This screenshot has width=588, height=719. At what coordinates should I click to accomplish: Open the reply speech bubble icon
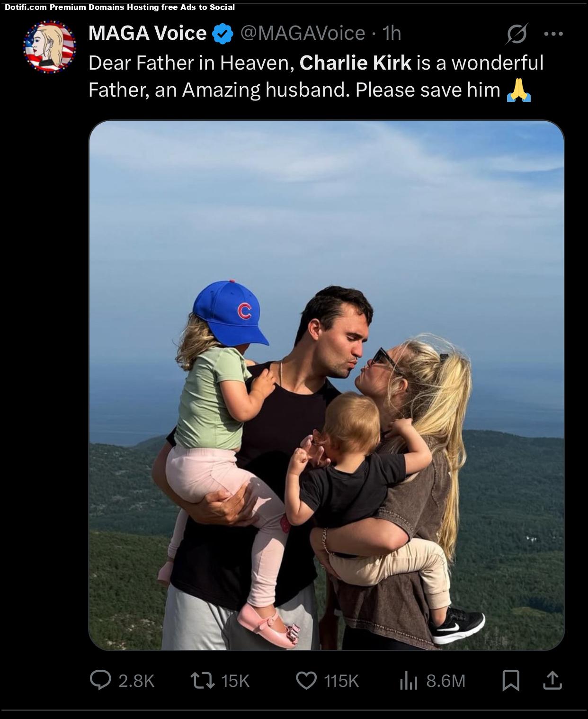[x=100, y=680]
